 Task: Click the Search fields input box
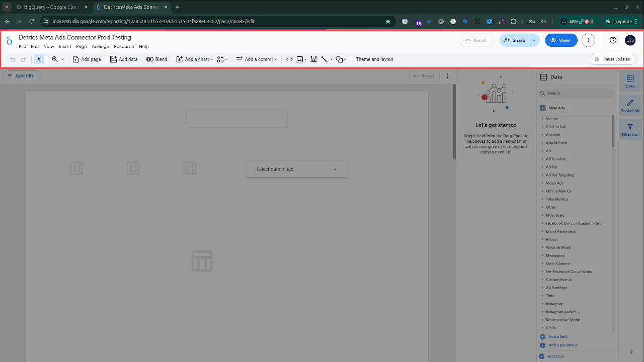tap(576, 93)
